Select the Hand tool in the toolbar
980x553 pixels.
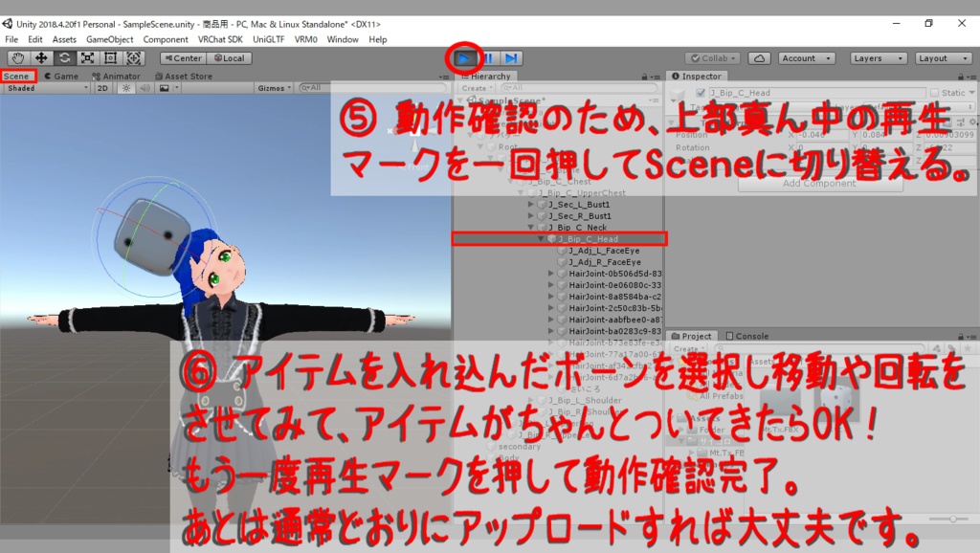(16, 56)
